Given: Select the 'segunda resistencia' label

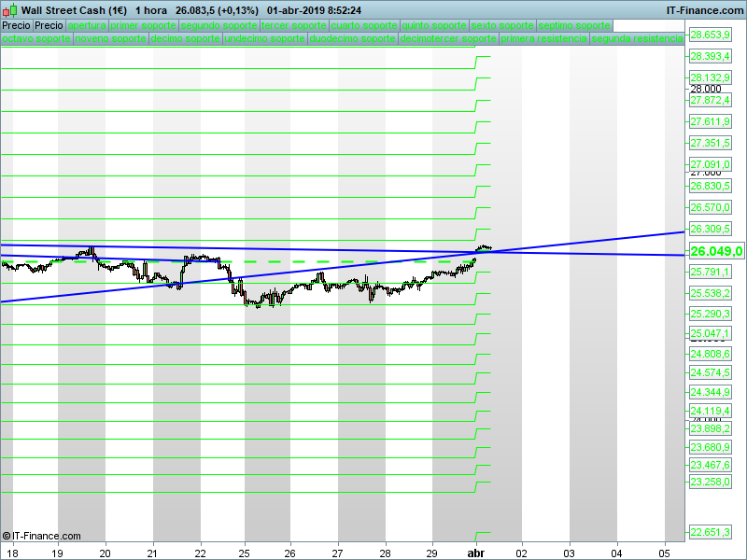Looking at the screenshot, I should coord(637,39).
